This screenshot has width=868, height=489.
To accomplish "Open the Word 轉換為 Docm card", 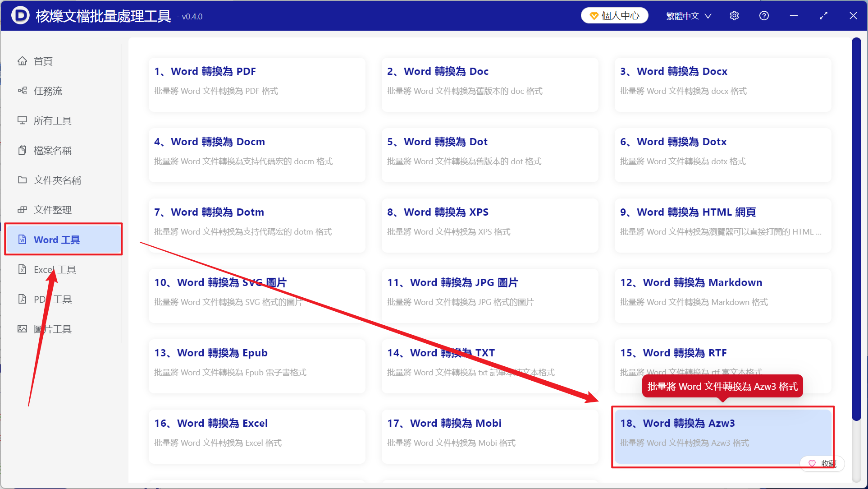I will point(257,155).
